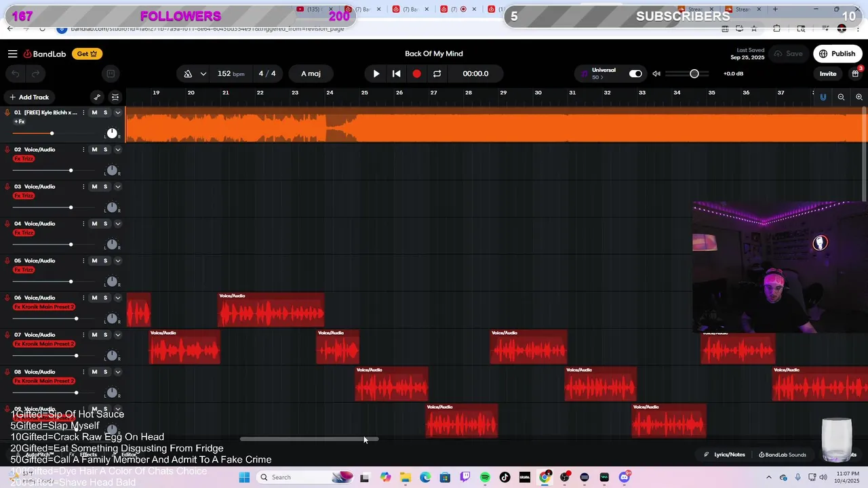868x488 pixels.
Task: Open track 01 three-dot options menu
Action: click(83, 113)
